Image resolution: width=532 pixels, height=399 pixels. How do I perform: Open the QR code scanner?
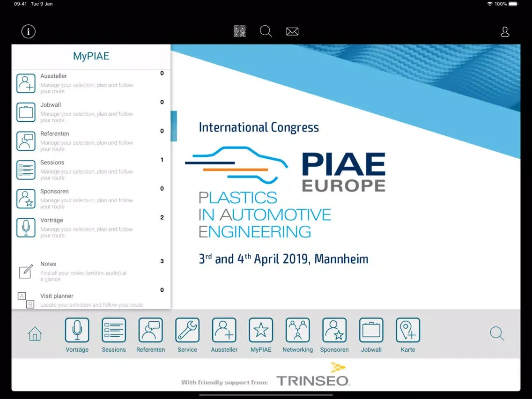click(x=239, y=31)
